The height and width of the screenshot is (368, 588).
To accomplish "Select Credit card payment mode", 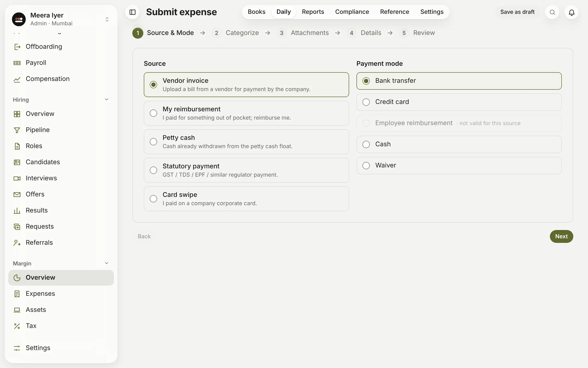I will [459, 102].
